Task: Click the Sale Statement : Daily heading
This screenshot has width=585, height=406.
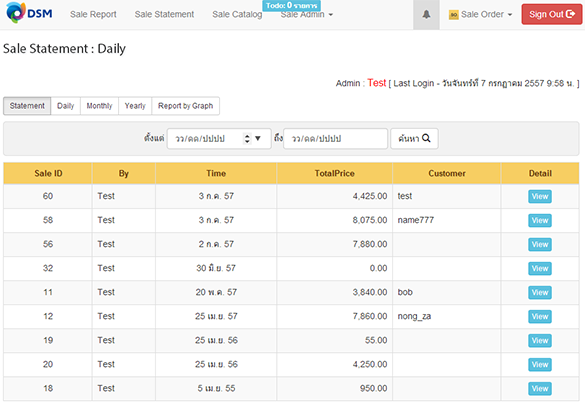Action: tap(64, 49)
